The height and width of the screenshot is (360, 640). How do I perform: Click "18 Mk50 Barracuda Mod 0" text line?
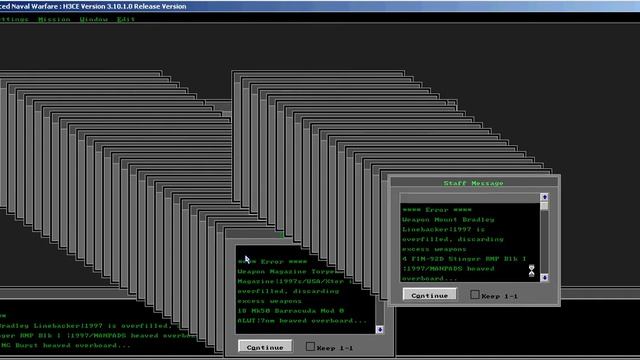click(x=291, y=311)
